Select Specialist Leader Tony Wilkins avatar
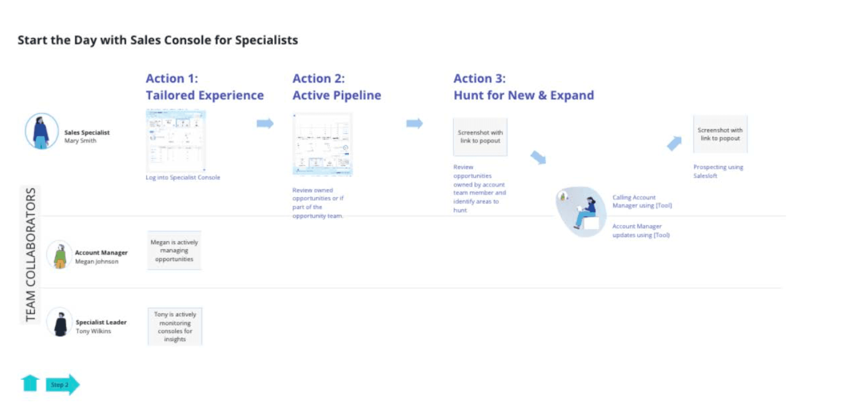 pos(60,322)
